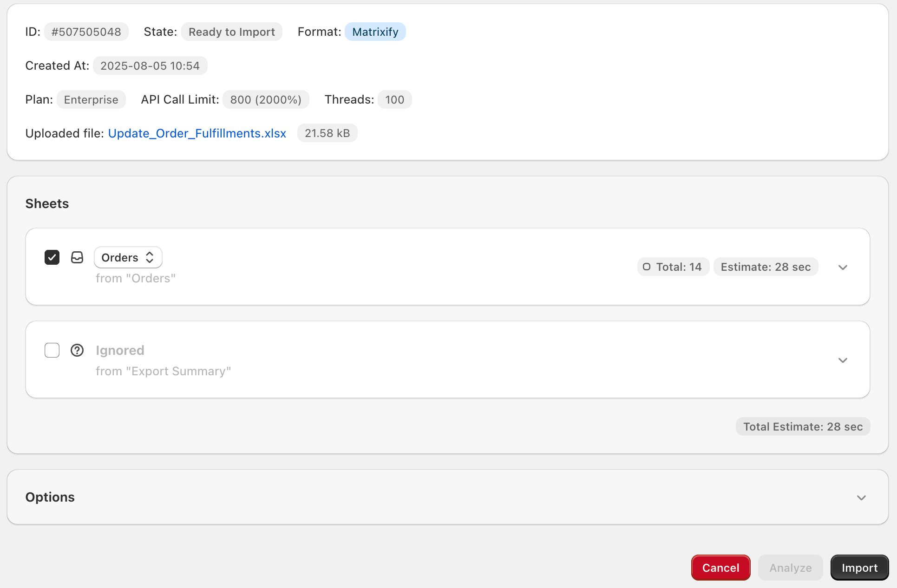Click the question mark icon beside Ignored

point(77,350)
